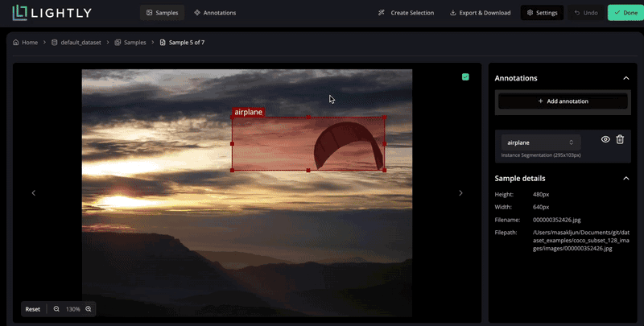This screenshot has height=326, width=644.
Task: Toggle airplane annotation visibility eye
Action: [605, 139]
